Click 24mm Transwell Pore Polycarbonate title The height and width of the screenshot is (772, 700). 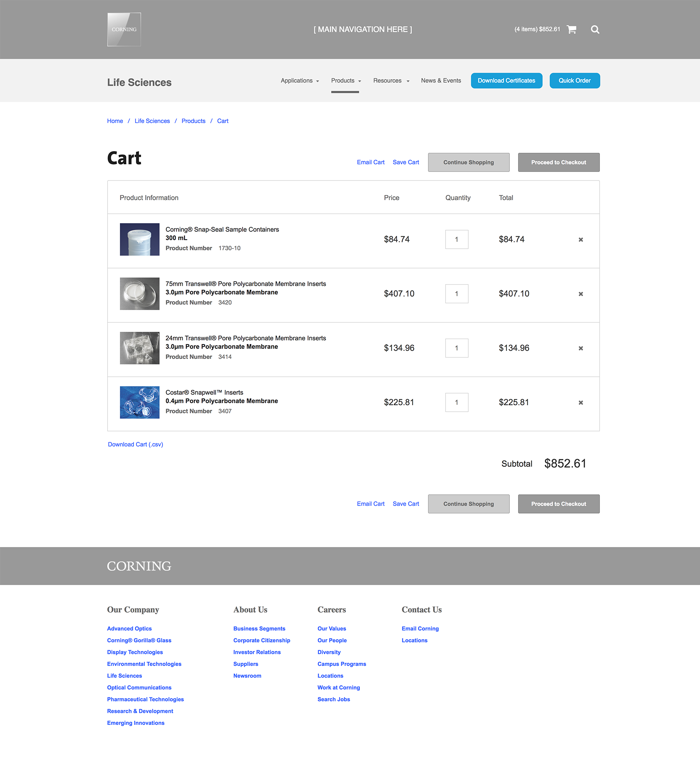[x=246, y=338]
